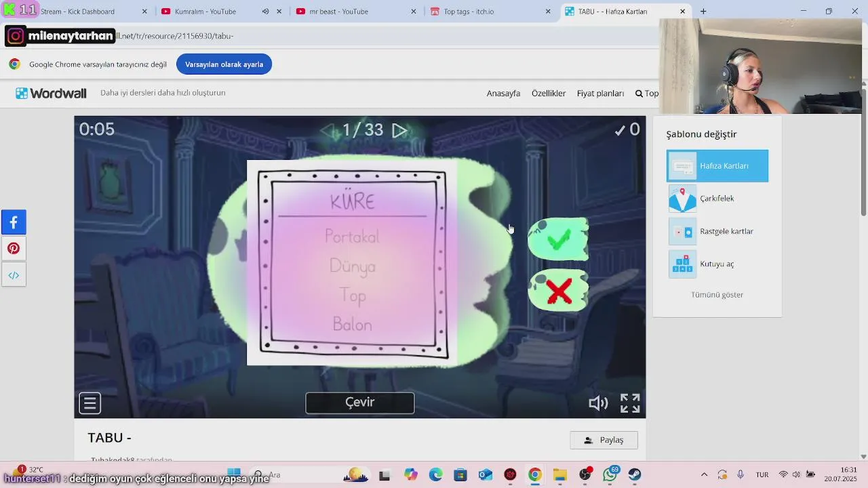Open Özellikler navigation link
868x488 pixels.
(549, 94)
